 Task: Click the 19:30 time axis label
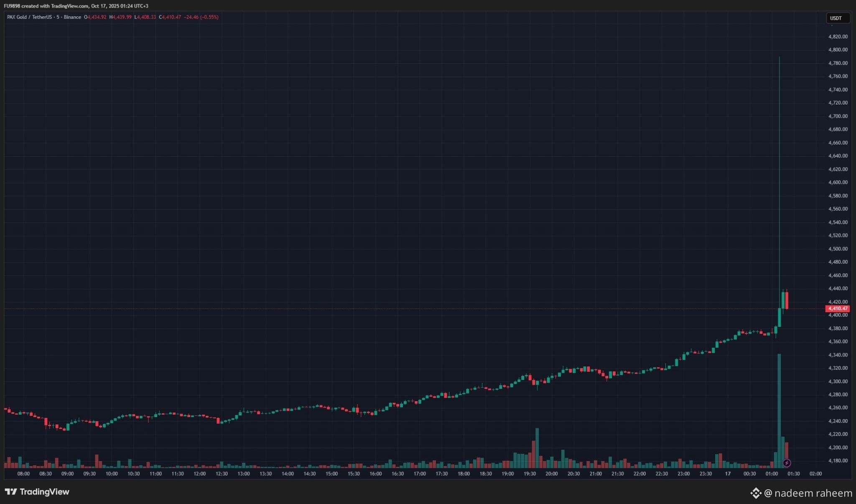530,473
